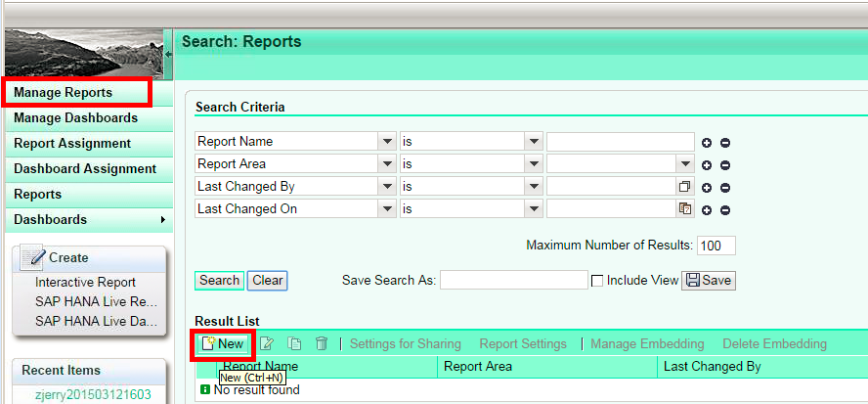The height and width of the screenshot is (404, 868).
Task: Click New in the Result List toolbar
Action: pyautogui.click(x=223, y=343)
